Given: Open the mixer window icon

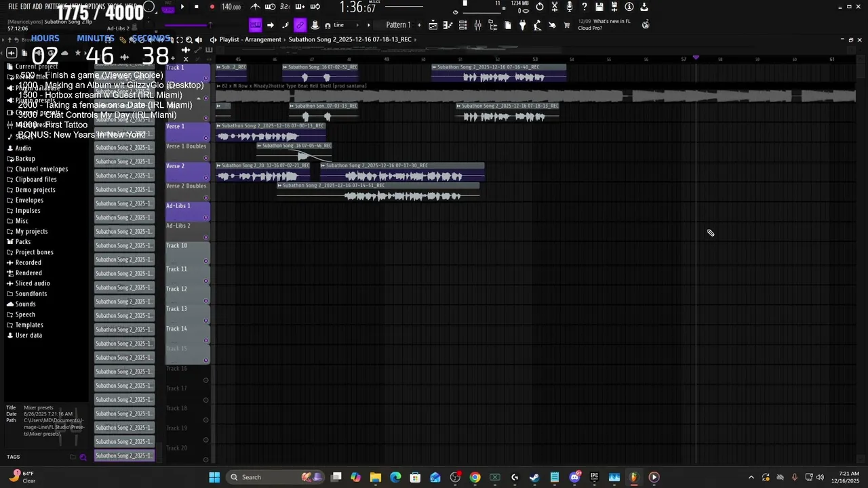Looking at the screenshot, I should [x=477, y=25].
